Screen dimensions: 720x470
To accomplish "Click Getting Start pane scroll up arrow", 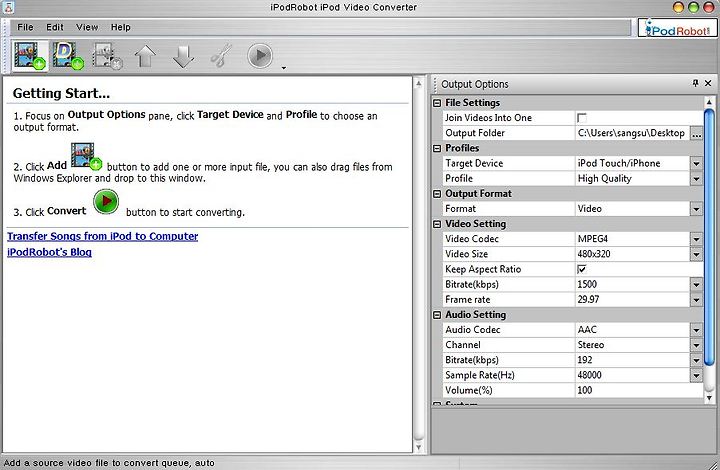I will click(x=418, y=84).
